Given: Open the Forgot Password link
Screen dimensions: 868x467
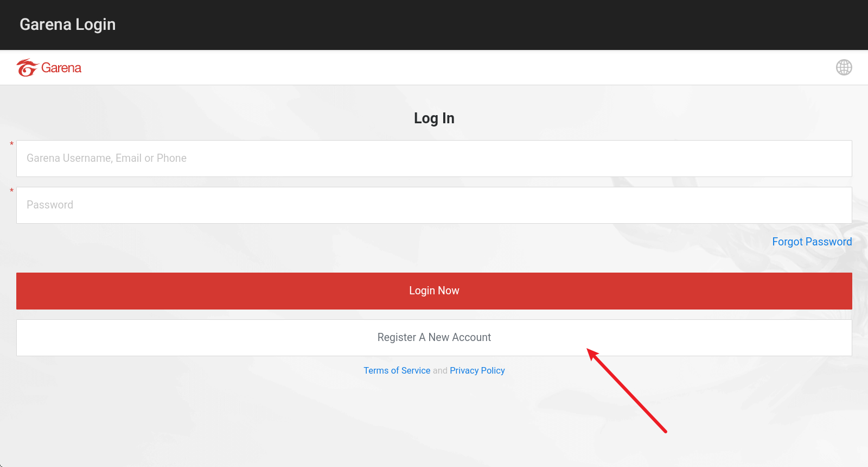Looking at the screenshot, I should tap(812, 242).
